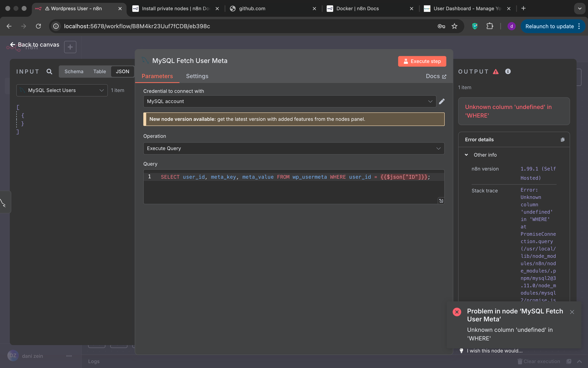Bookmark this page with the star icon
Viewport: 588px width, 368px height.
click(455, 26)
